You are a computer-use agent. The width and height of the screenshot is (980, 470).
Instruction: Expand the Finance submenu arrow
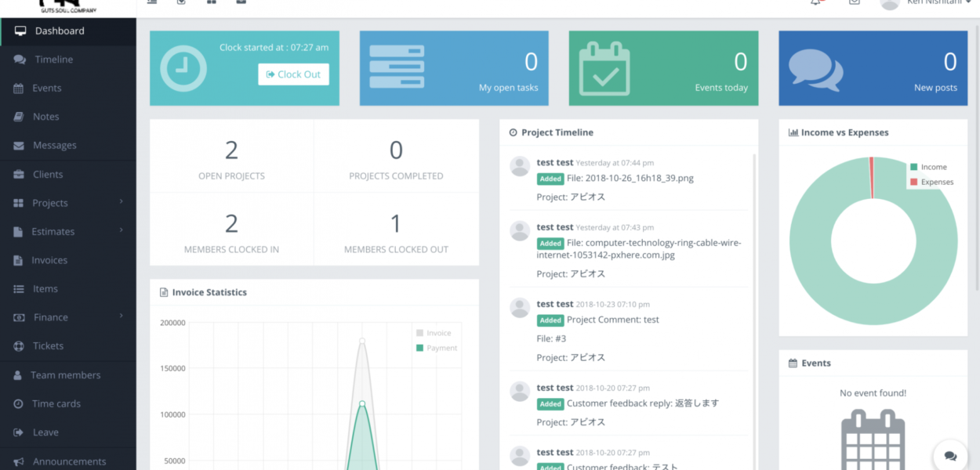pos(122,316)
